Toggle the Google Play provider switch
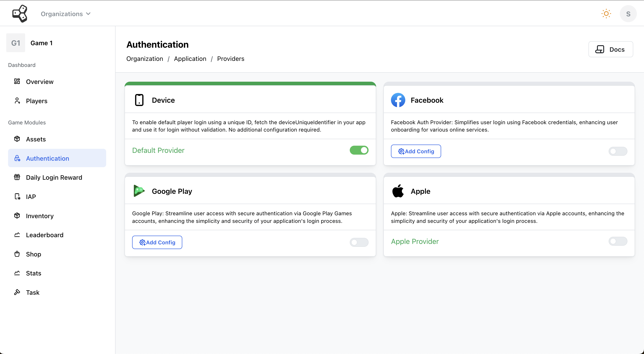This screenshot has height=354, width=644. [x=359, y=242]
